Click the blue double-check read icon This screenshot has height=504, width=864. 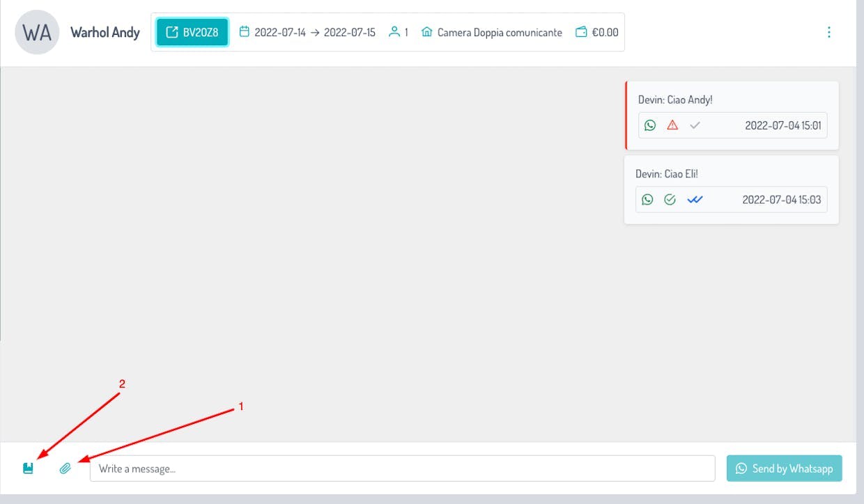coord(695,200)
